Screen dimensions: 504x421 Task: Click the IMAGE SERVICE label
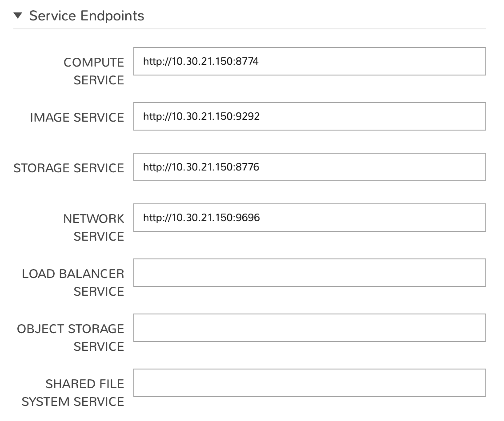[77, 117]
